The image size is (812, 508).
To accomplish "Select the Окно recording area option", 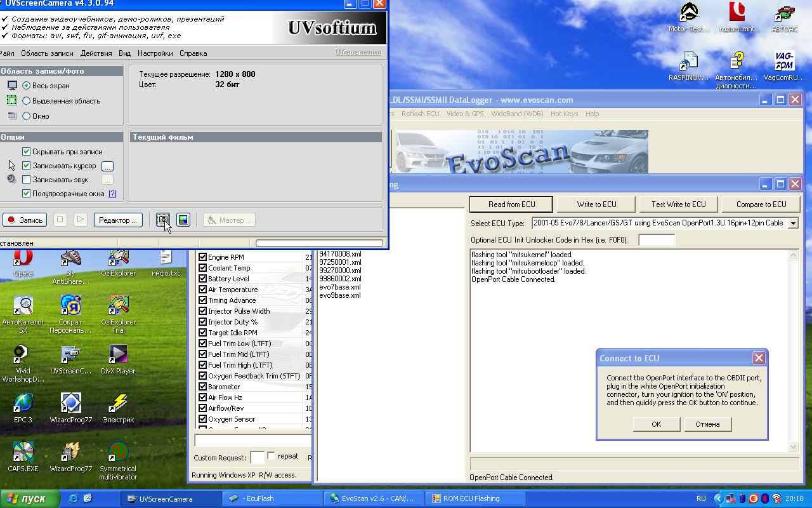I will coord(26,116).
